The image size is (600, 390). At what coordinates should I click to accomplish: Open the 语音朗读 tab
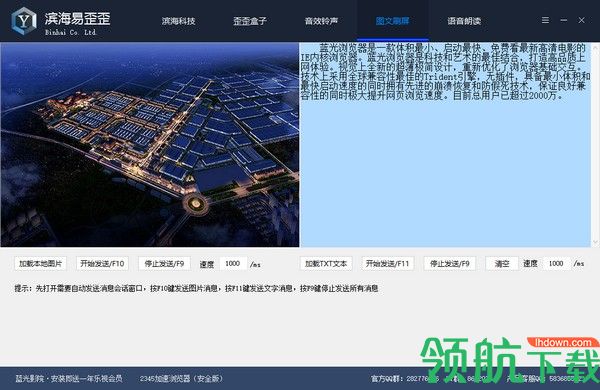pos(464,21)
